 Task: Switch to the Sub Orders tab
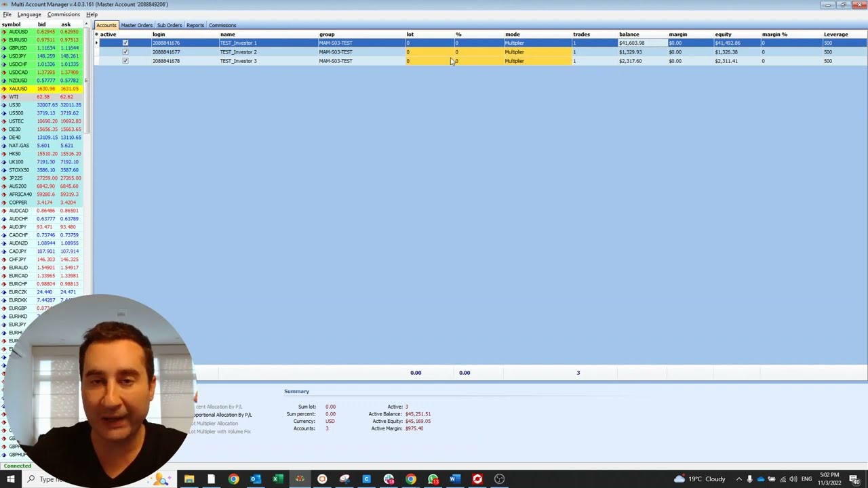pos(170,25)
